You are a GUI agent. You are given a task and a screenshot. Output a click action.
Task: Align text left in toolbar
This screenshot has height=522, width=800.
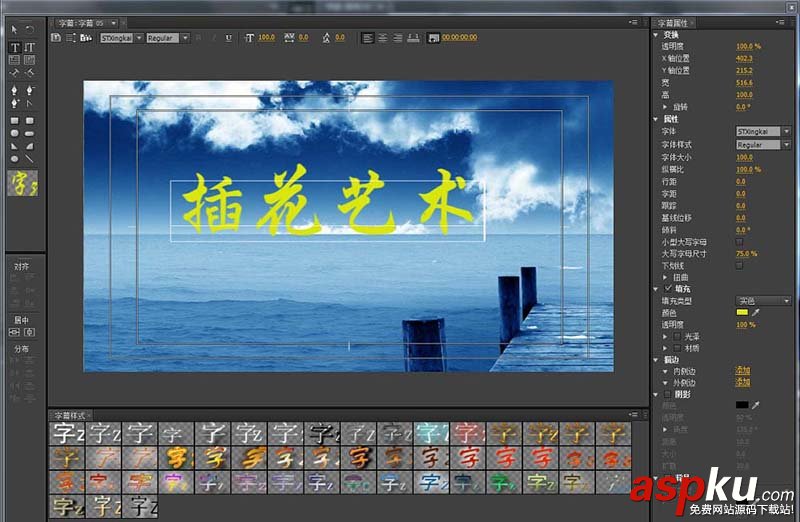367,38
